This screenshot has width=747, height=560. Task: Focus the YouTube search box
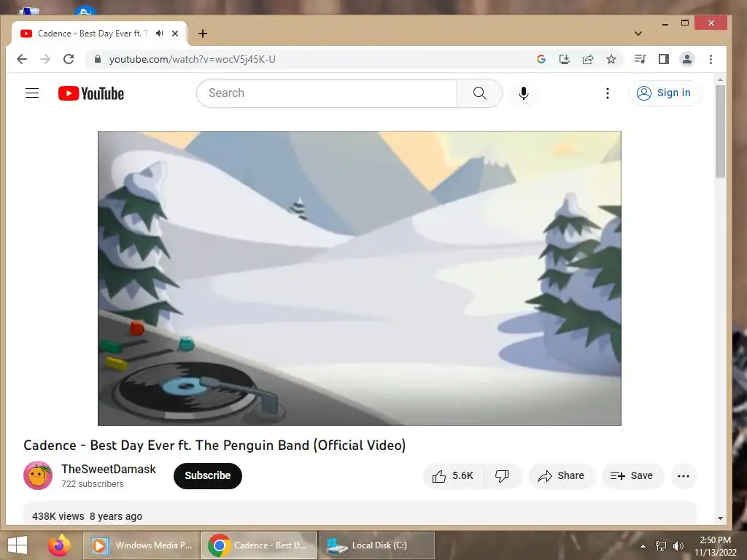[x=327, y=93]
